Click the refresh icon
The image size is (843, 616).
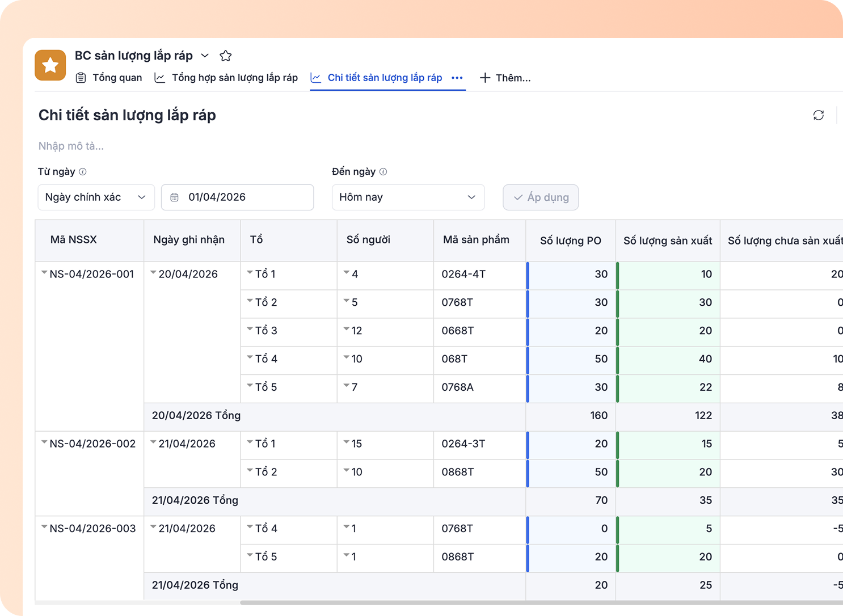[x=818, y=115]
